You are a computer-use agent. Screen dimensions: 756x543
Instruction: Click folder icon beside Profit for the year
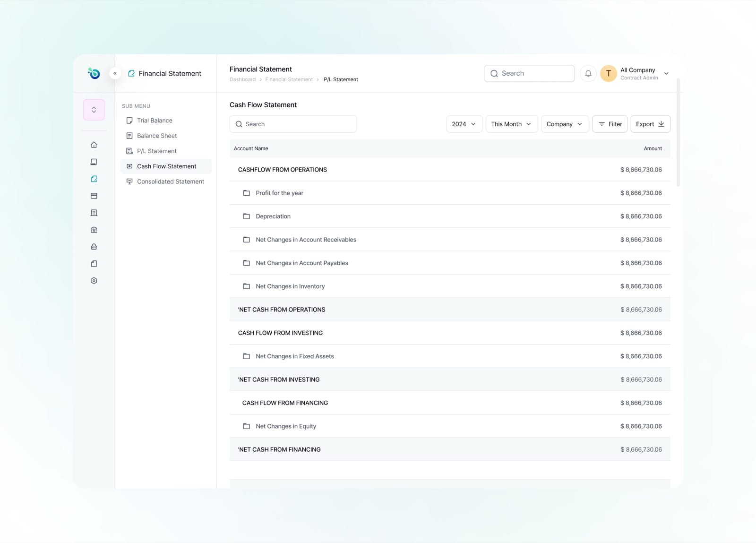(247, 193)
